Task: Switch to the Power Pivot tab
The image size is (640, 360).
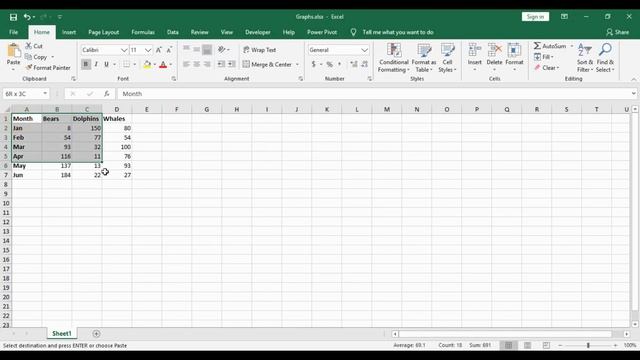Action: click(x=322, y=32)
